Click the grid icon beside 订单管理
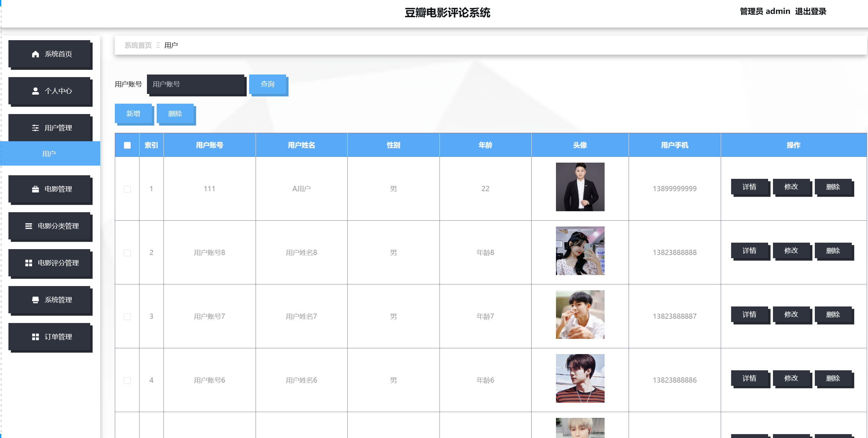The image size is (868, 438). (x=35, y=337)
